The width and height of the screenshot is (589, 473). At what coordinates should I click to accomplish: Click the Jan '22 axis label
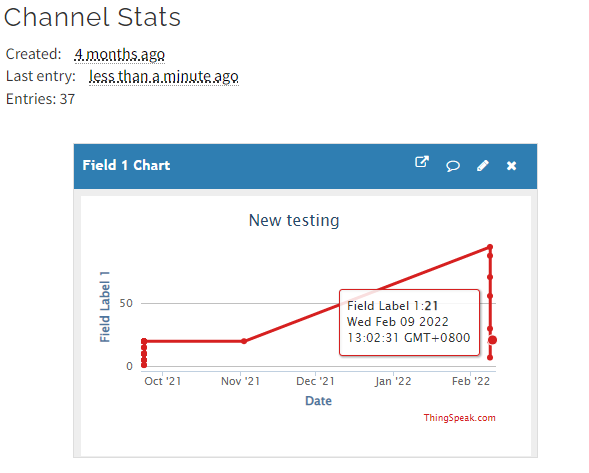393,381
